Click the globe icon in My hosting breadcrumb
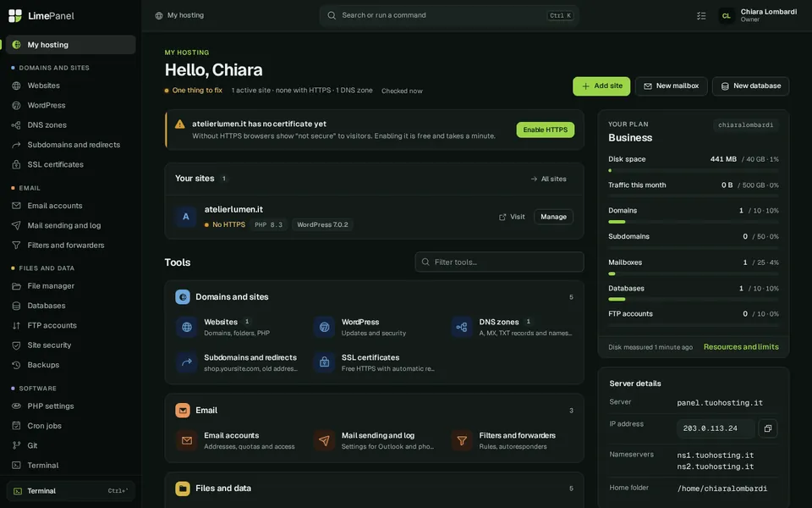This screenshot has height=508, width=812. (159, 15)
